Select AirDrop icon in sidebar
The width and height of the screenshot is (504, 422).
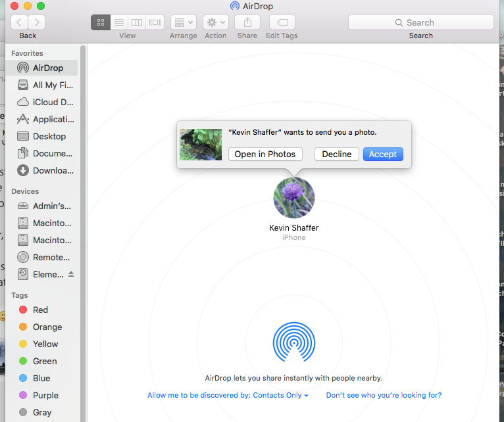point(23,68)
